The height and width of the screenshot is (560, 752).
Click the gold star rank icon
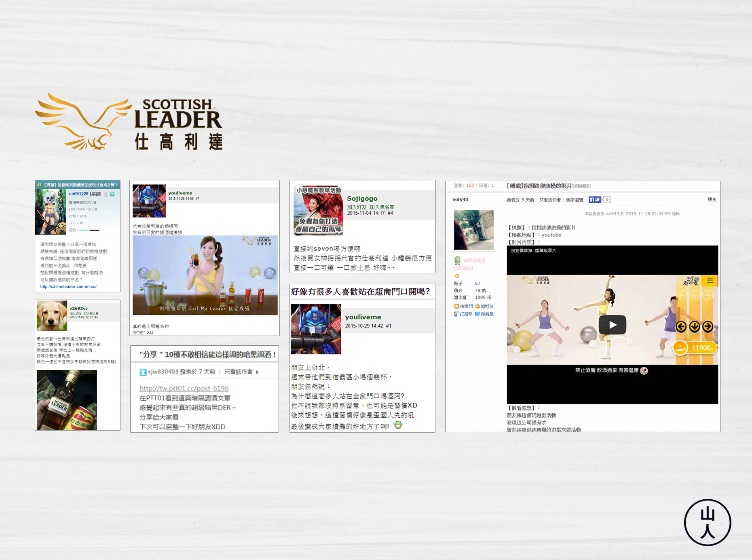point(457,276)
